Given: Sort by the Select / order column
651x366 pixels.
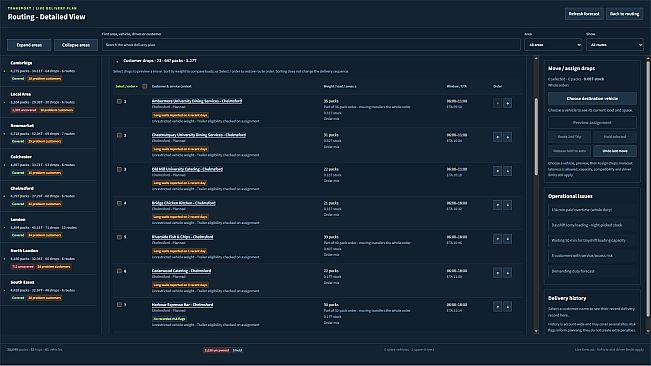Looking at the screenshot, I should coord(127,86).
